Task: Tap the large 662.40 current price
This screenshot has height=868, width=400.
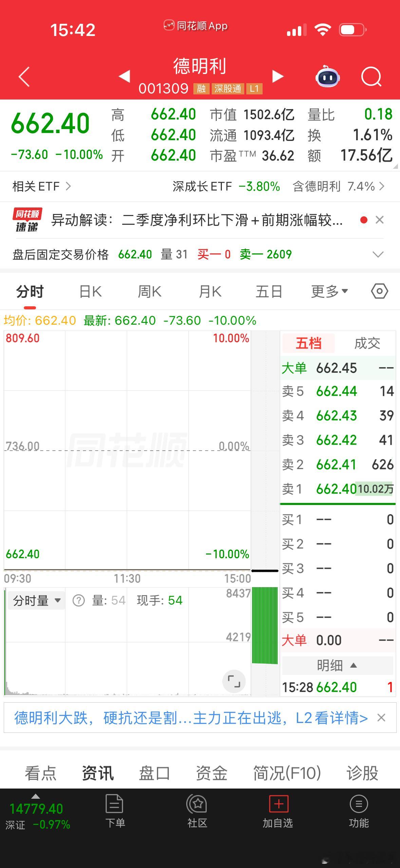Action: coord(50,123)
